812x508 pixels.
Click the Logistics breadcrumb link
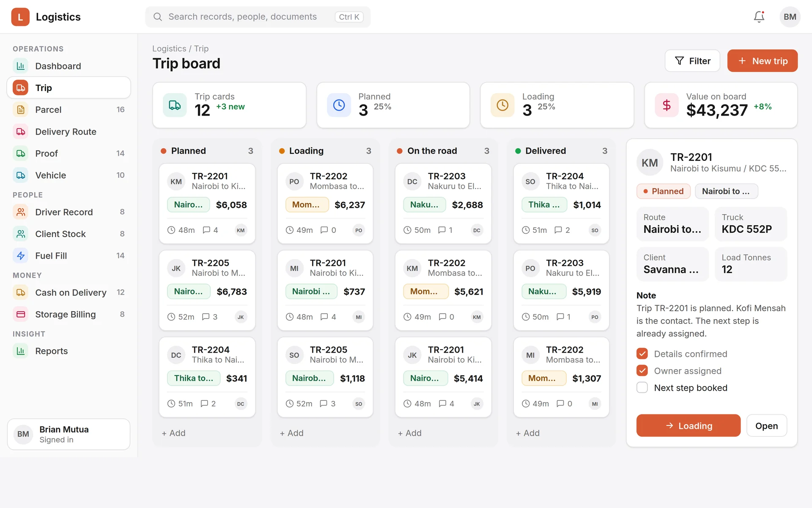[169, 49]
